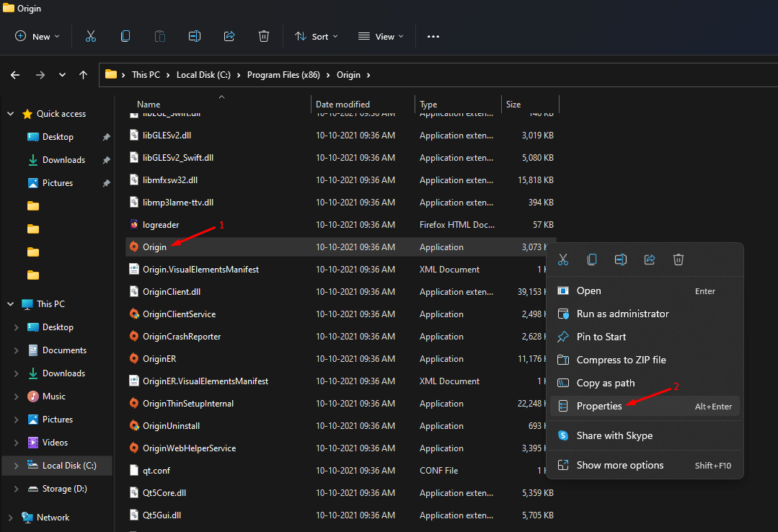Expand the Local Disk (C:) node in the sidebar

16,466
